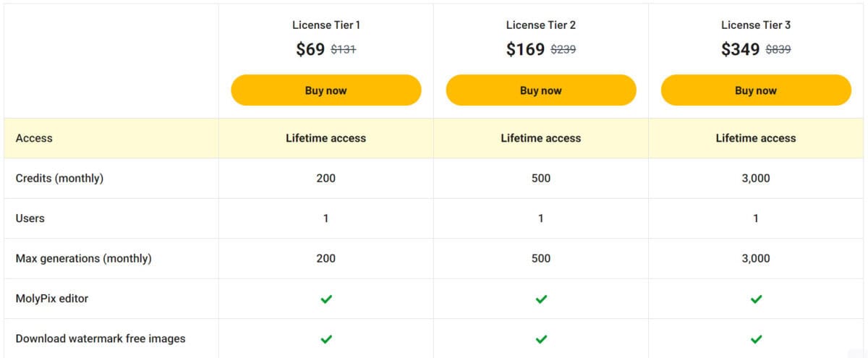Click MolyPix editor checkmark under Tier 3
This screenshot has width=868, height=358.
pos(756,299)
